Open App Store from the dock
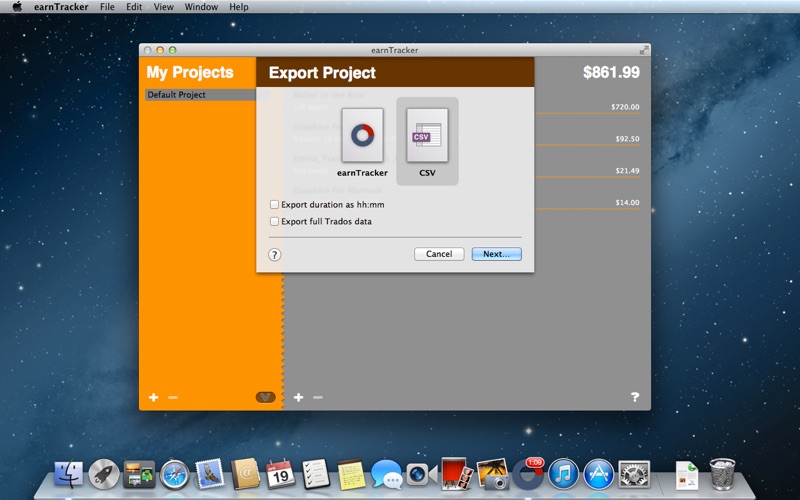The height and width of the screenshot is (500, 800). [x=598, y=474]
